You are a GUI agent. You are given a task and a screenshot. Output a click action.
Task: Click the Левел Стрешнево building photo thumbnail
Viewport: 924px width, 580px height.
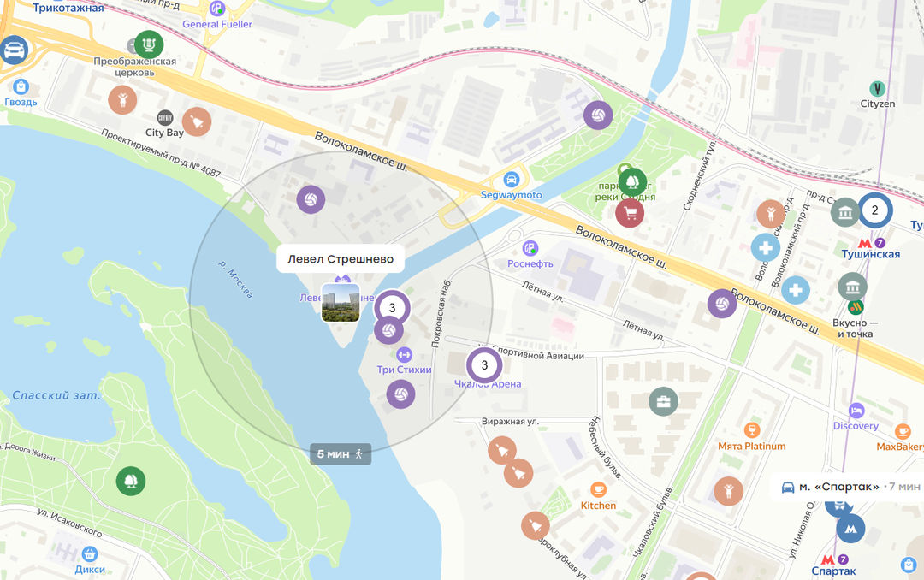coord(341,302)
